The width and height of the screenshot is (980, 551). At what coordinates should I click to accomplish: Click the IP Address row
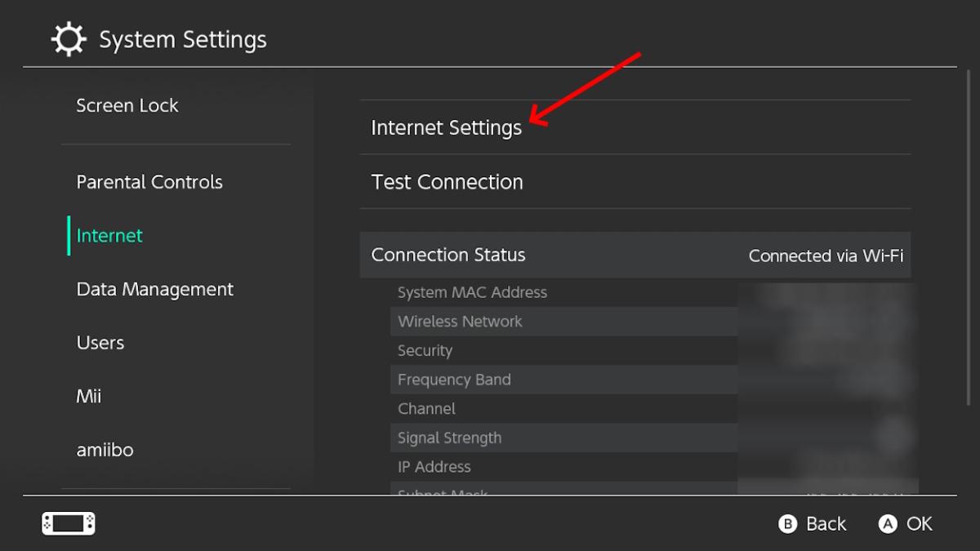pos(563,467)
